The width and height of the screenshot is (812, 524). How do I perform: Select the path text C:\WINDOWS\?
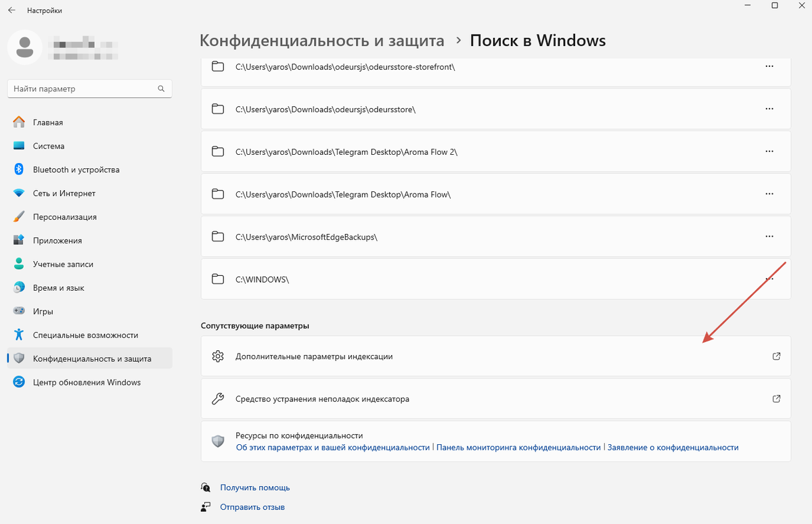[x=262, y=279]
